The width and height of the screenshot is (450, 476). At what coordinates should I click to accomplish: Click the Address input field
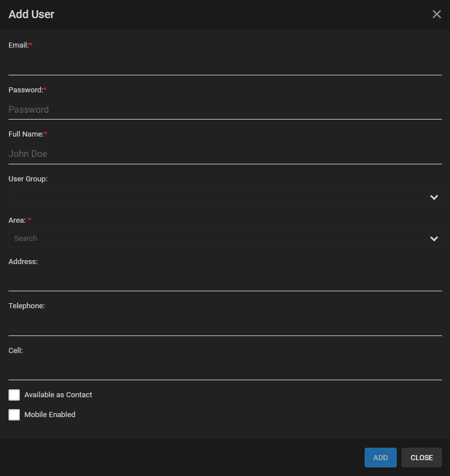[x=225, y=281]
